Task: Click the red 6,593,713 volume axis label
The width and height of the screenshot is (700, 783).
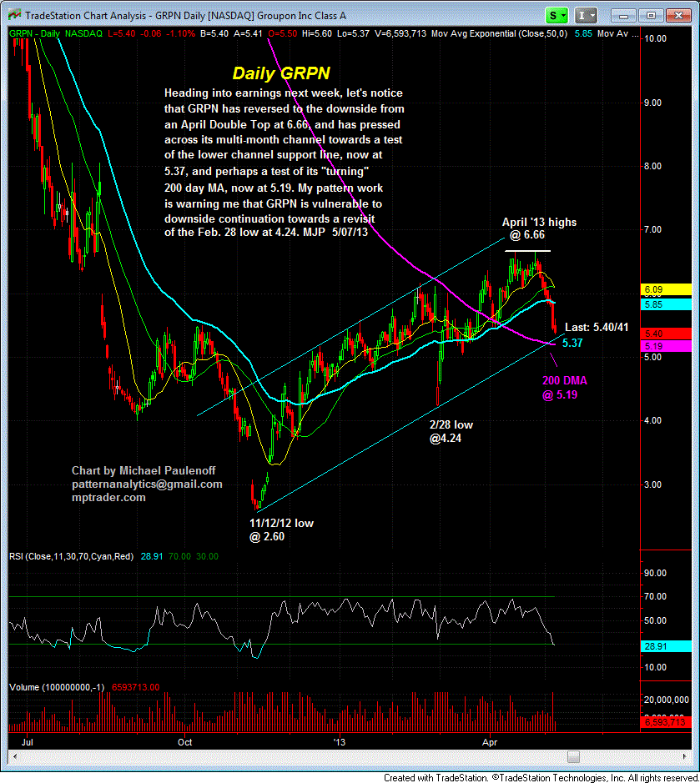Action: click(666, 722)
